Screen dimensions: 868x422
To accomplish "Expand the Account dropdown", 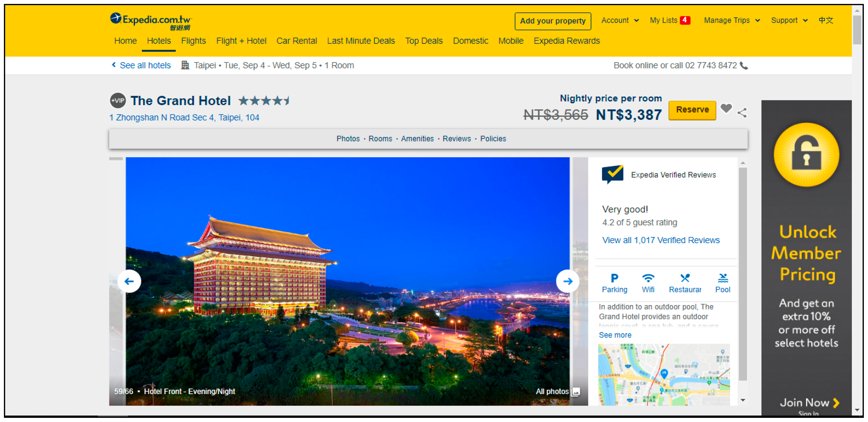I will (620, 21).
